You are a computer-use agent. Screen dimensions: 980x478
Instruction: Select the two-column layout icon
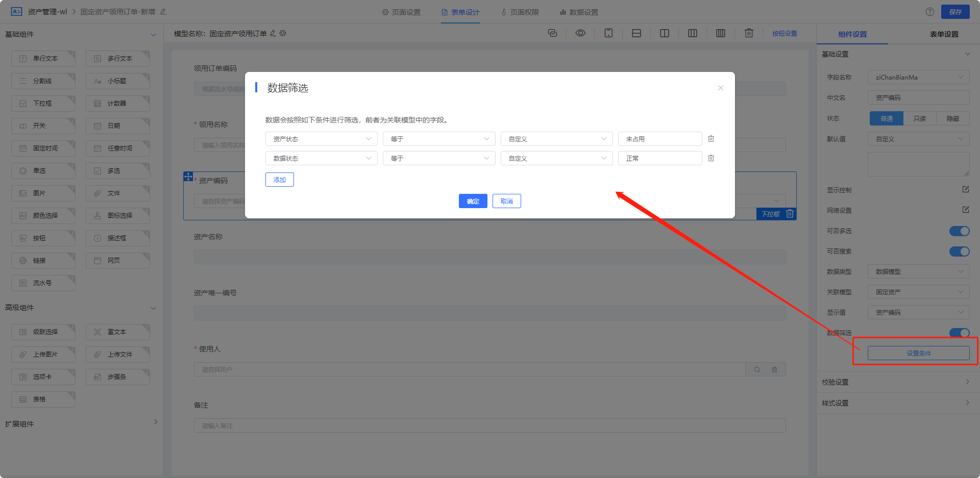[665, 33]
